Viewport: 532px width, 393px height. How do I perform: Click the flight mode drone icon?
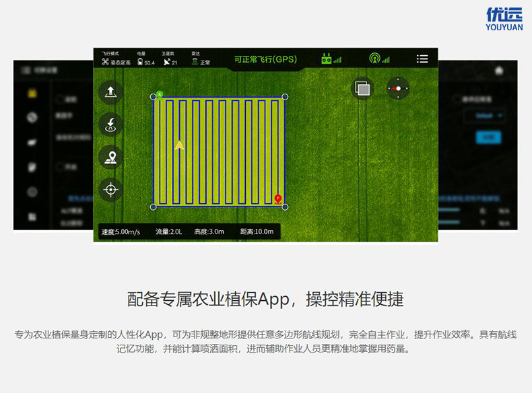106,62
